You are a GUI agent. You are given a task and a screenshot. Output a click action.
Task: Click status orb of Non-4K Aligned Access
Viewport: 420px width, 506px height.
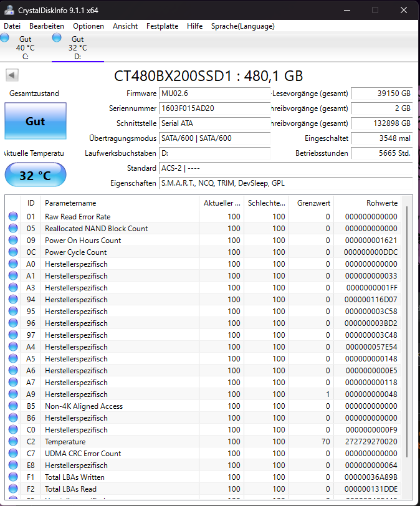13,406
